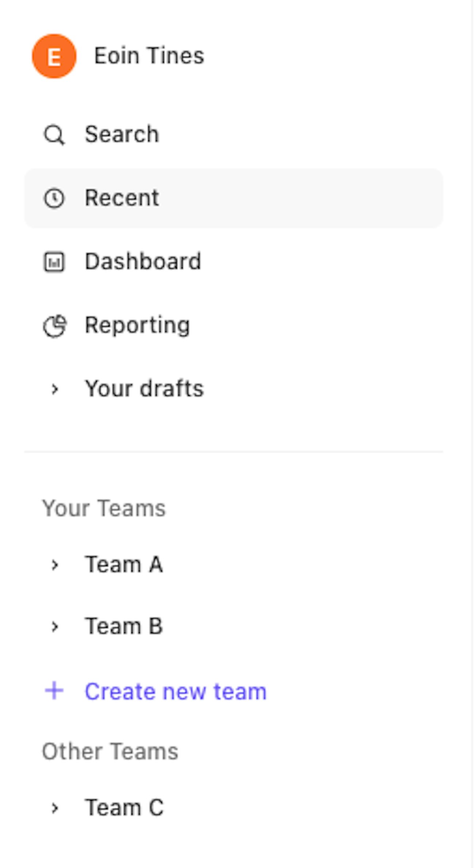The height and width of the screenshot is (868, 475).
Task: Expand the Team A chevron
Action: (55, 565)
